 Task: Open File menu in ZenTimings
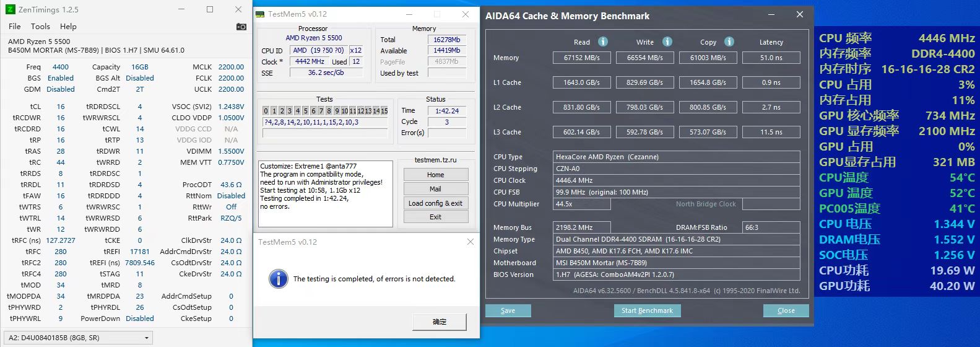pos(15,27)
